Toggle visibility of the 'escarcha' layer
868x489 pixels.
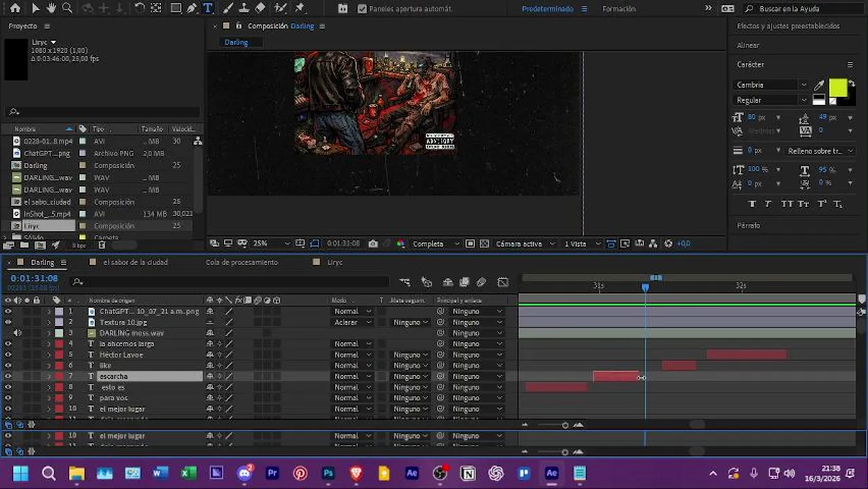(8, 376)
